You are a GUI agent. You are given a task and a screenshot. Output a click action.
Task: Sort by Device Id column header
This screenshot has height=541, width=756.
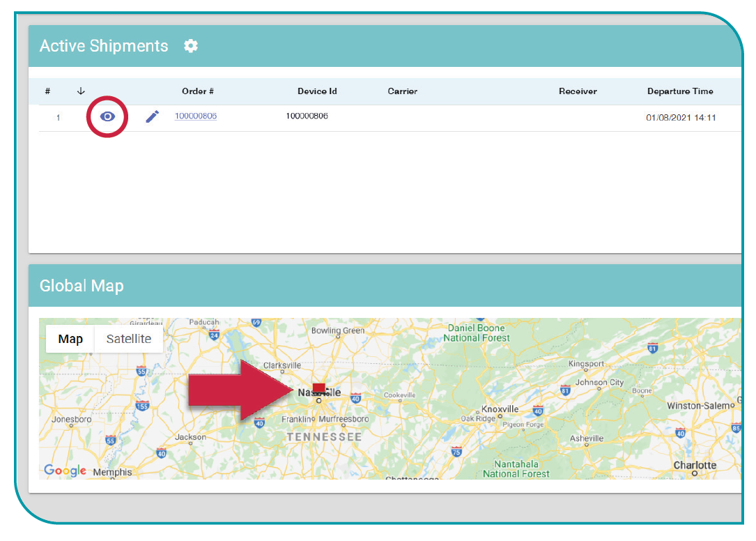317,91
